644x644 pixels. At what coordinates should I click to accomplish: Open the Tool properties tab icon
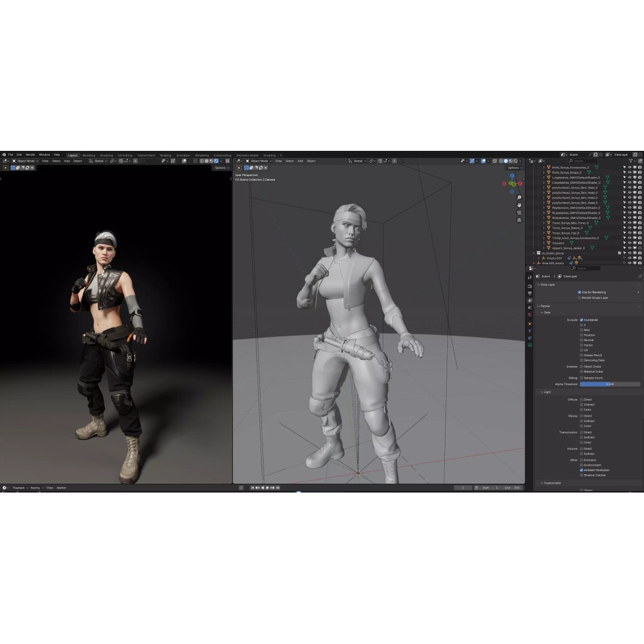click(x=530, y=278)
